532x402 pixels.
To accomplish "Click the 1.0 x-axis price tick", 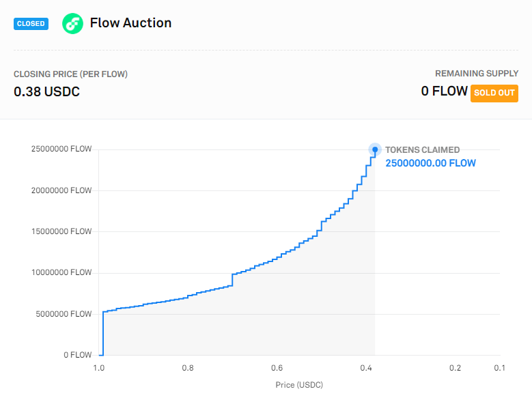I will click(x=99, y=369).
